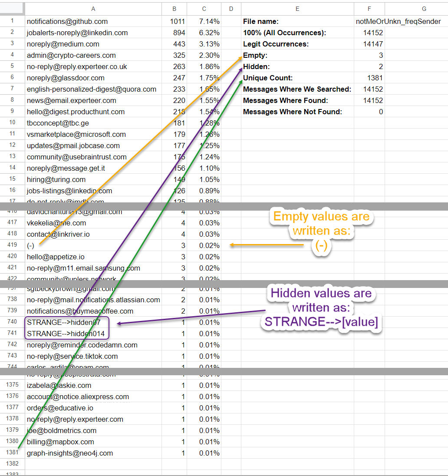Click Messages Where Found: label
The width and height of the screenshot is (448, 476).
[297, 100]
